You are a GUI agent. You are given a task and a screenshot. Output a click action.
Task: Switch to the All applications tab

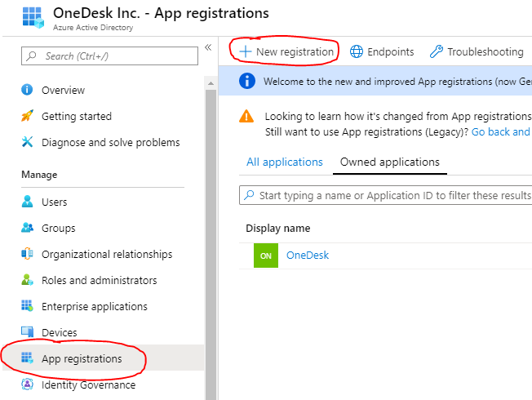(284, 162)
